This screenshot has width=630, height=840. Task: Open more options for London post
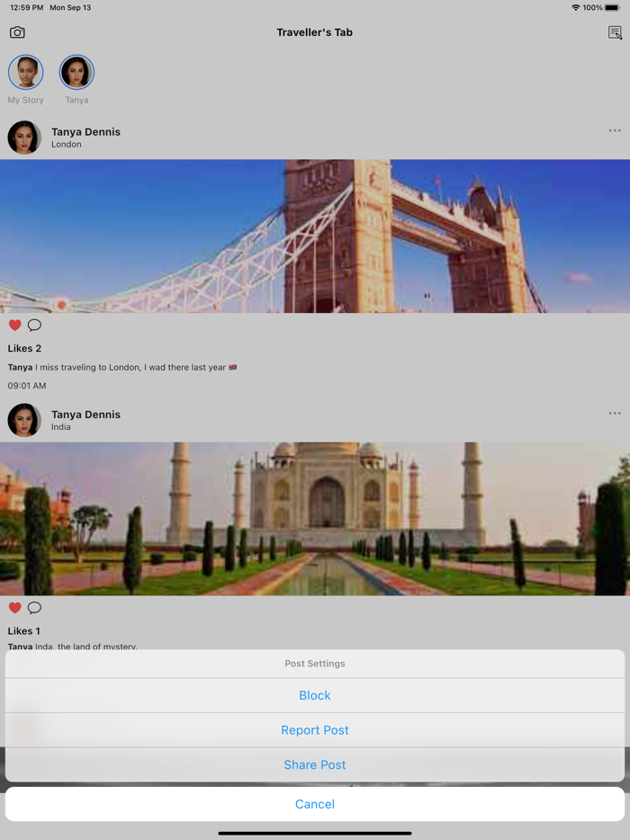coord(615,130)
